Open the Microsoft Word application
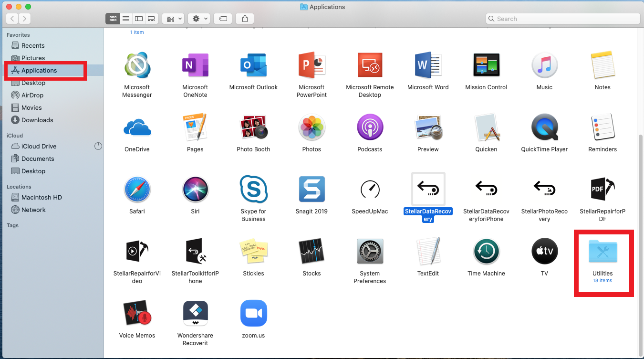 point(428,65)
